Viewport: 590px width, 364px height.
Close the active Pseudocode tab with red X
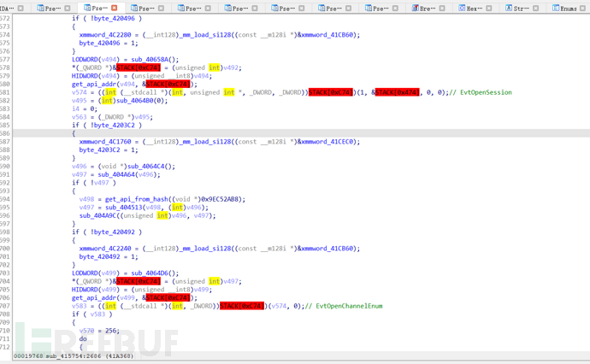(x=115, y=8)
